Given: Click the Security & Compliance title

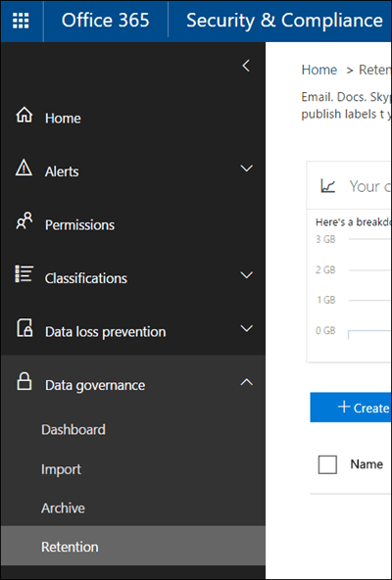Looking at the screenshot, I should pyautogui.click(x=284, y=20).
